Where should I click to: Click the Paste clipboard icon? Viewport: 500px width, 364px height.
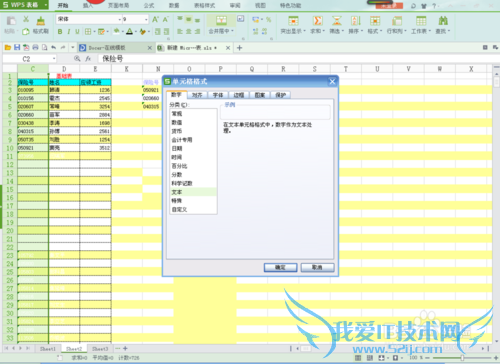[x=11, y=21]
